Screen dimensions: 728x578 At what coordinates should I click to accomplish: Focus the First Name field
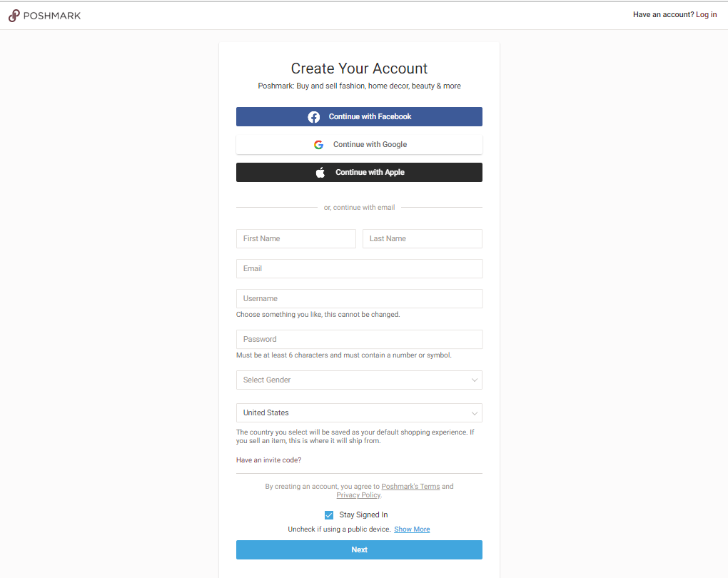coord(295,239)
